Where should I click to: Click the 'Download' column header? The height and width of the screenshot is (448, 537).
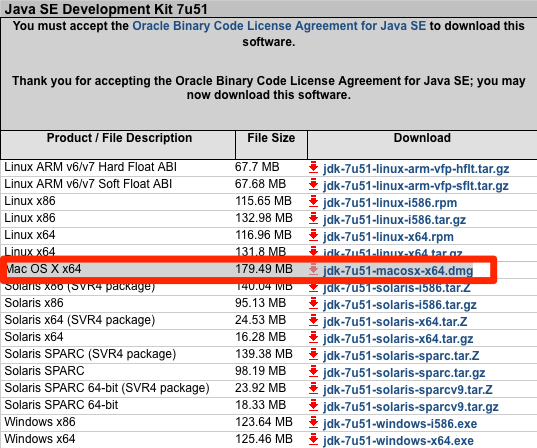pyautogui.click(x=422, y=138)
